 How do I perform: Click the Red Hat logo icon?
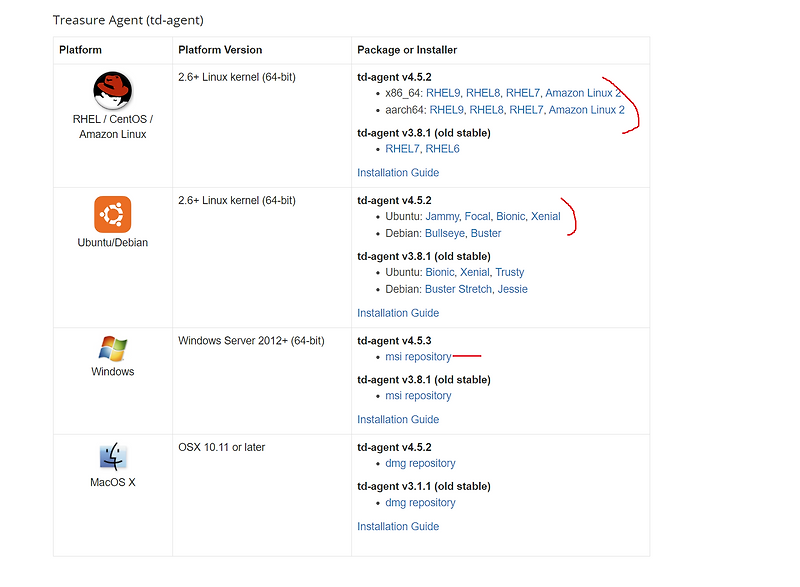point(112,91)
